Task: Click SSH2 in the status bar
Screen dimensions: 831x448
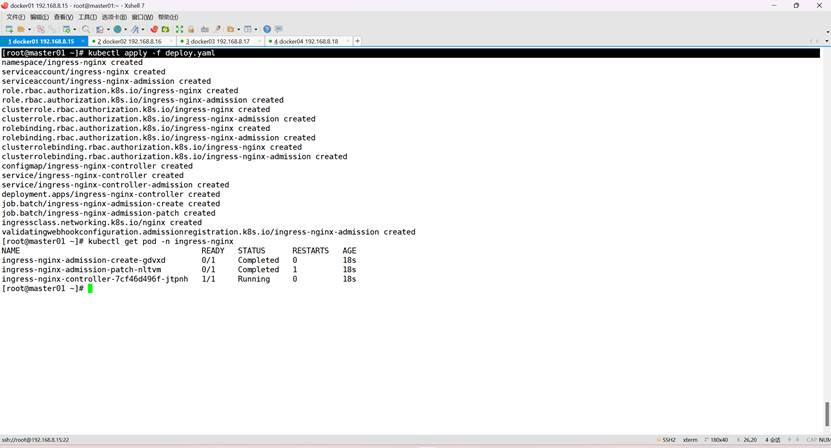Action: (x=668, y=440)
